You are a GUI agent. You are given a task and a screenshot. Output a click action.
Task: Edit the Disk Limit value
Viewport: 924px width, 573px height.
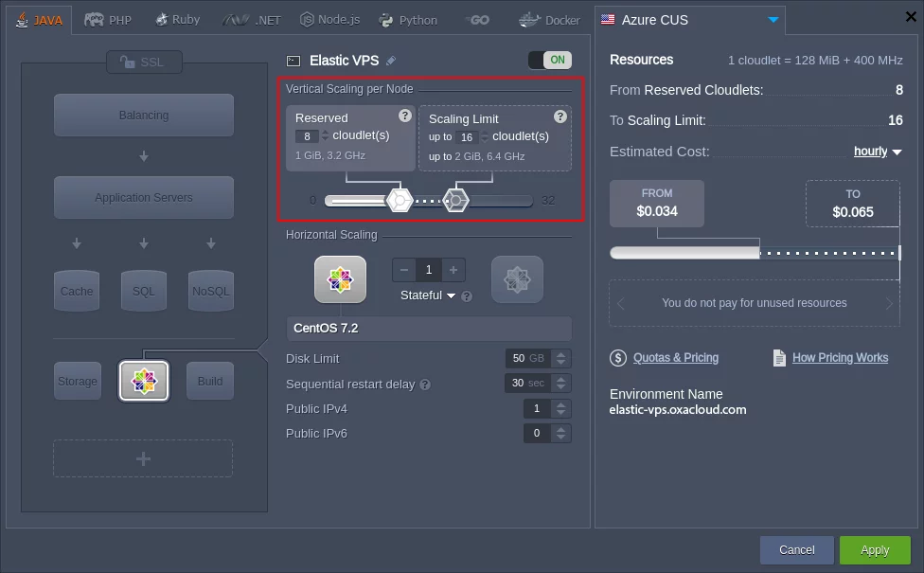pos(528,358)
